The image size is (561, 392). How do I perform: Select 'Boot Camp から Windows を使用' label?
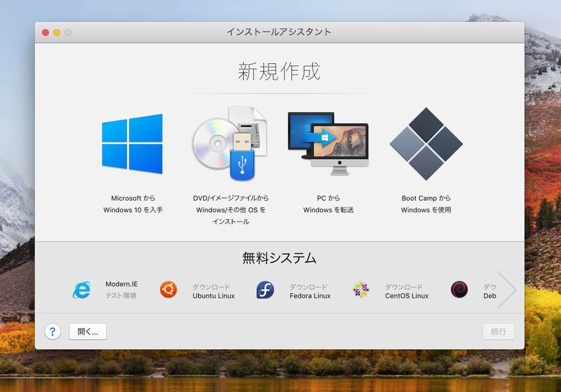coord(426,204)
